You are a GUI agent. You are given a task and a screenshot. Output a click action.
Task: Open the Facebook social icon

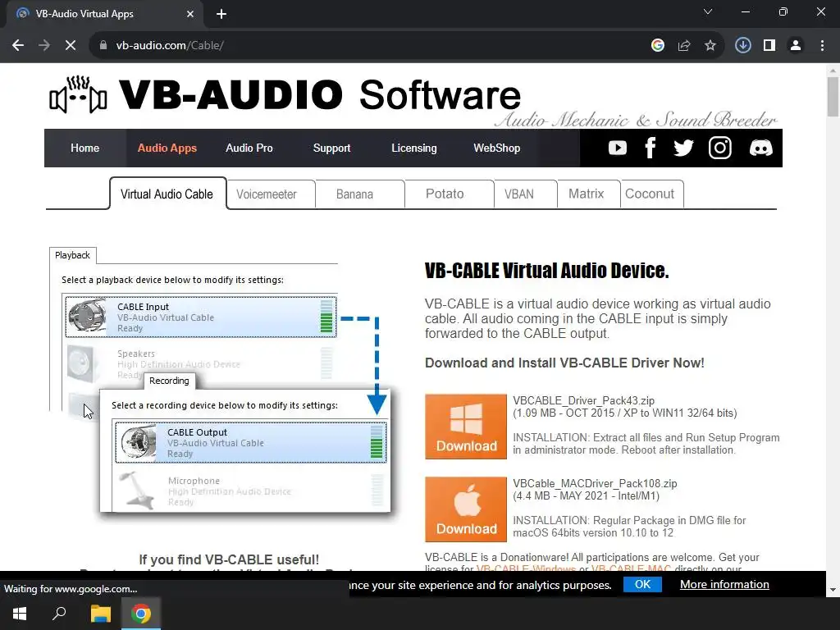[650, 148]
